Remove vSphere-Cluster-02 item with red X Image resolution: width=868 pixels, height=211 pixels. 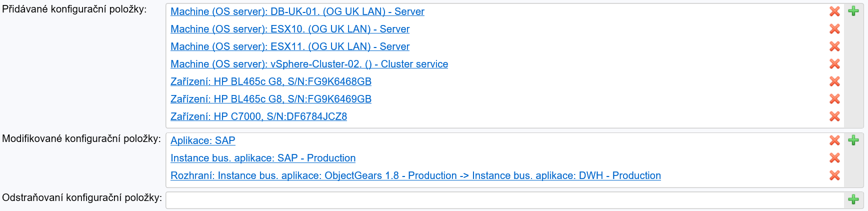point(834,64)
